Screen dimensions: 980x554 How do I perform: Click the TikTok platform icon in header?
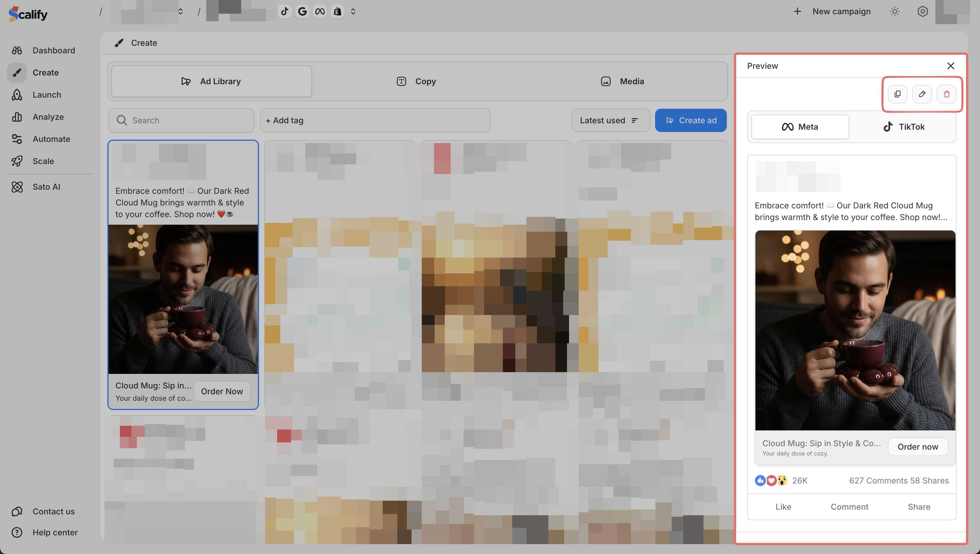[x=285, y=11]
